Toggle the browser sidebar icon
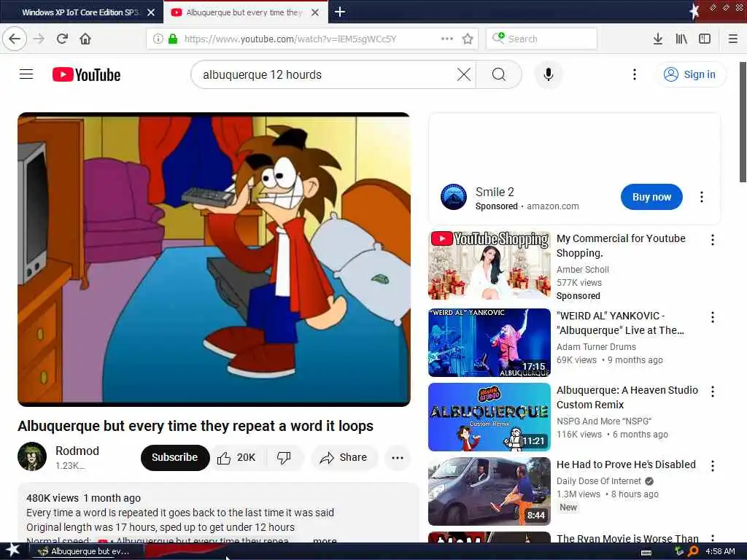Screen dimensions: 747x560 [x=705, y=39]
